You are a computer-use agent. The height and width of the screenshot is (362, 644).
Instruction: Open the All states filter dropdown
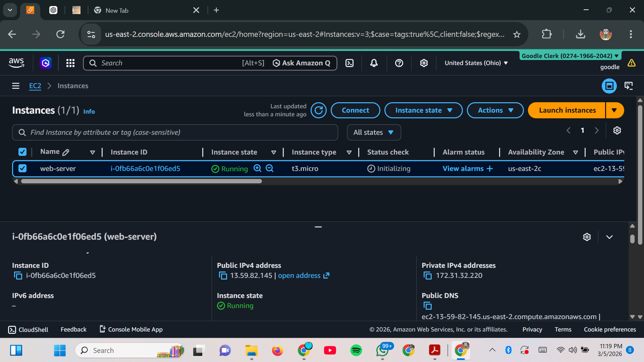(x=374, y=132)
